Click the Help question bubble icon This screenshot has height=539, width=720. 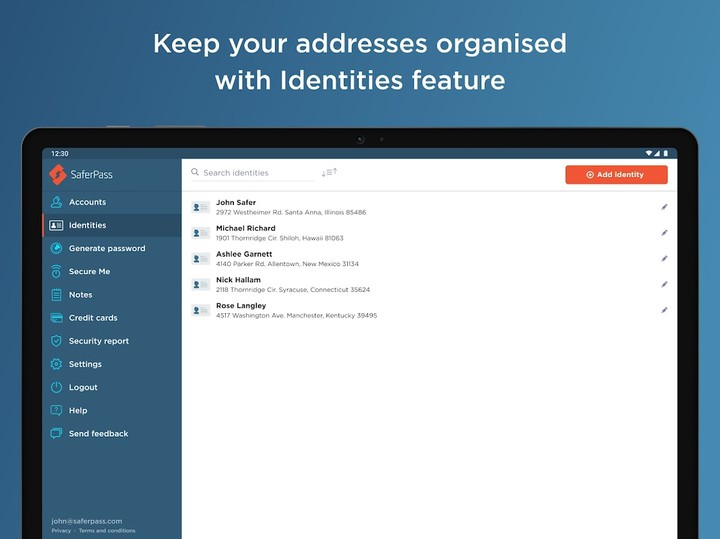coord(56,410)
